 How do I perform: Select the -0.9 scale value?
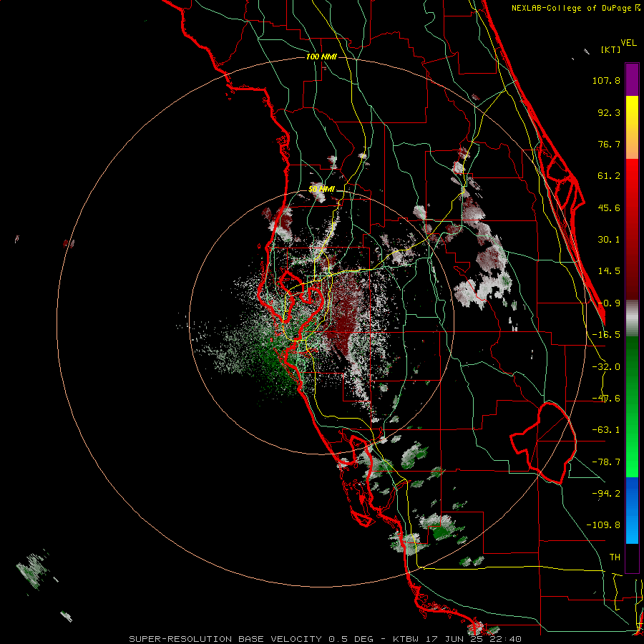(x=609, y=303)
